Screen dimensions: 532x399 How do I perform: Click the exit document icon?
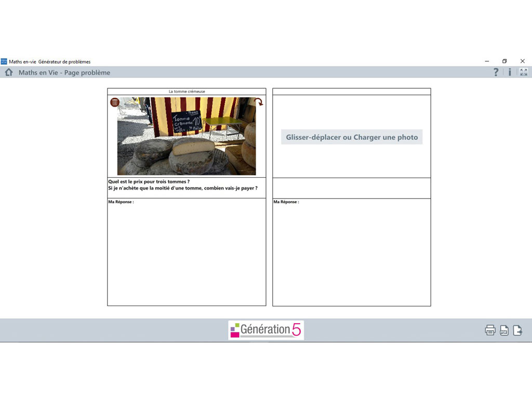coord(517,330)
